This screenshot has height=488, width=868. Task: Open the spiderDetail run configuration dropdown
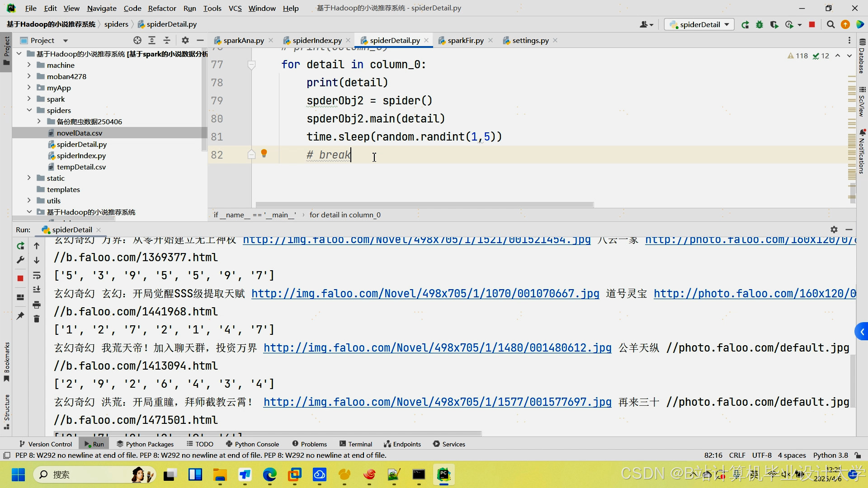pos(726,24)
